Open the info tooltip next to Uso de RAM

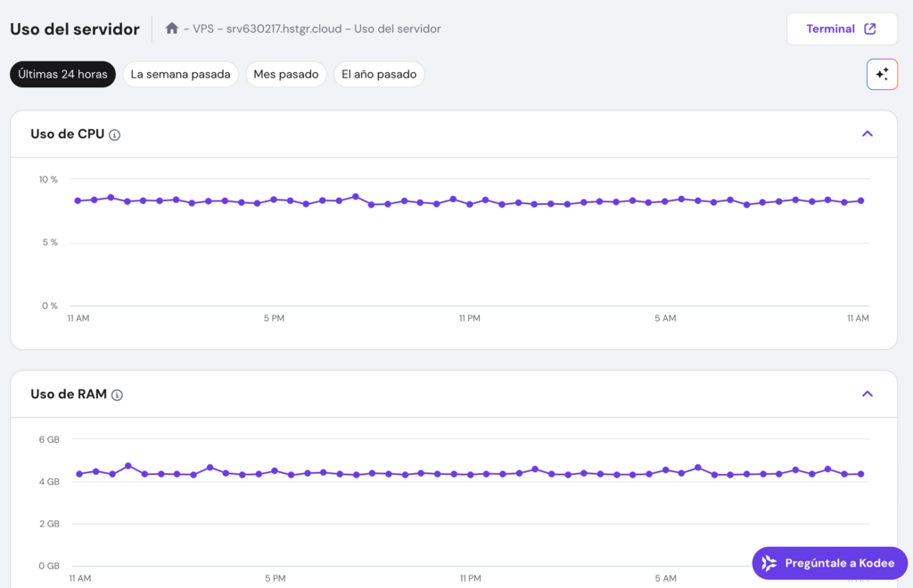119,394
